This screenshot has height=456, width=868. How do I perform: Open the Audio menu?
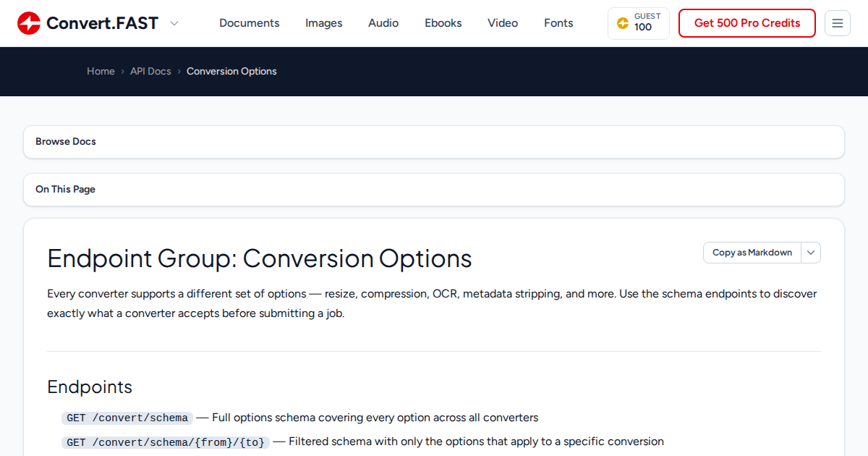[383, 23]
